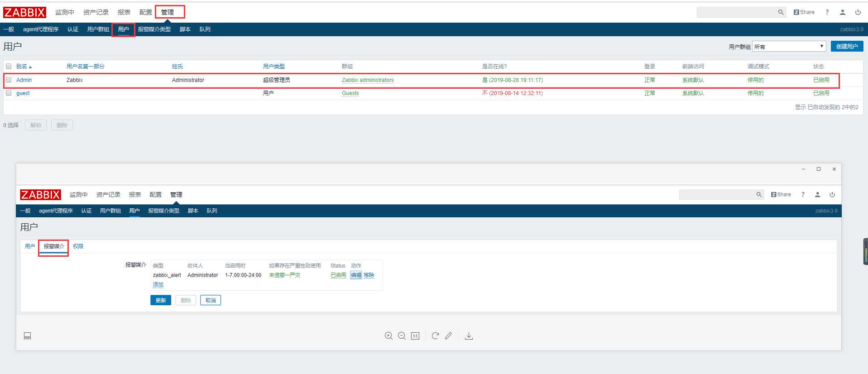The width and height of the screenshot is (868, 374).
Task: Click 移除 for the zabbix_alert media
Action: 369,275
